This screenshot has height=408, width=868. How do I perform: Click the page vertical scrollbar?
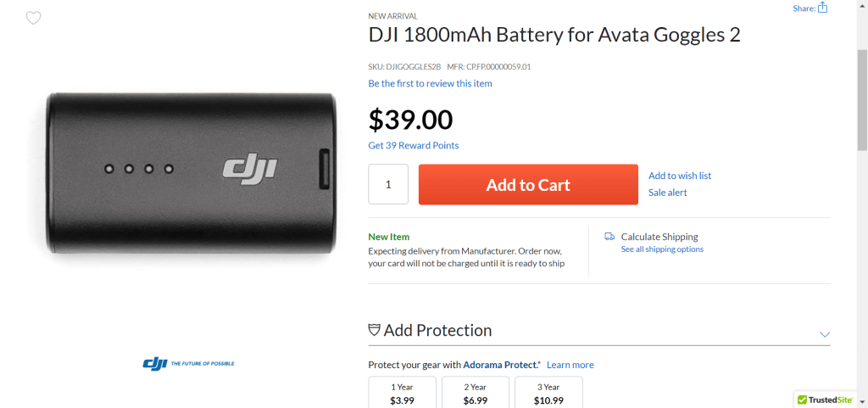(x=862, y=102)
